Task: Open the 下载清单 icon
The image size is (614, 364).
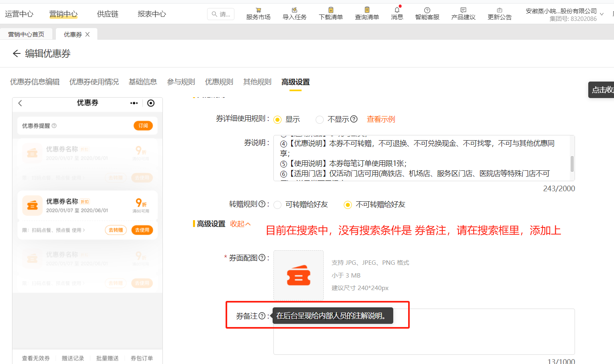Action: [331, 10]
